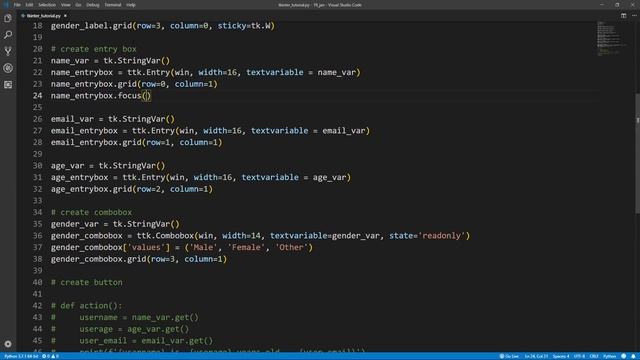Viewport: 640px width, 360px height.
Task: Open the editor More Actions ellipsis
Action: pyautogui.click(x=634, y=16)
